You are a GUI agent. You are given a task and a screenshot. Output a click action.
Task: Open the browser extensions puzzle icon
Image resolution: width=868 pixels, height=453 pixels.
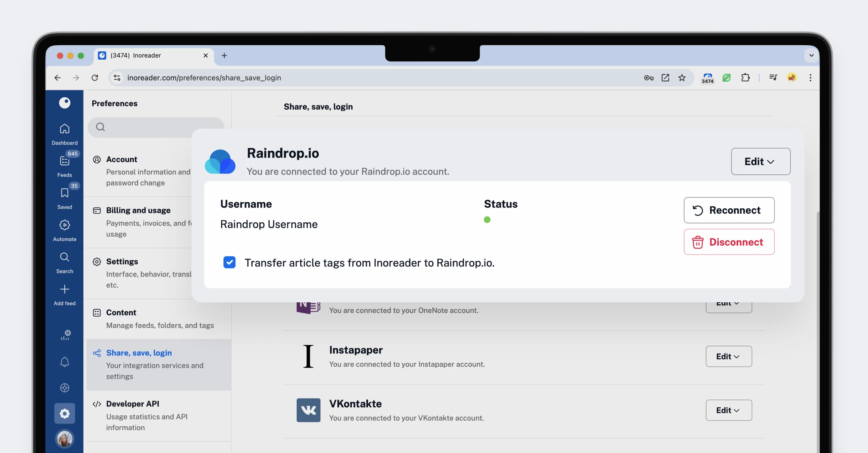click(x=746, y=77)
